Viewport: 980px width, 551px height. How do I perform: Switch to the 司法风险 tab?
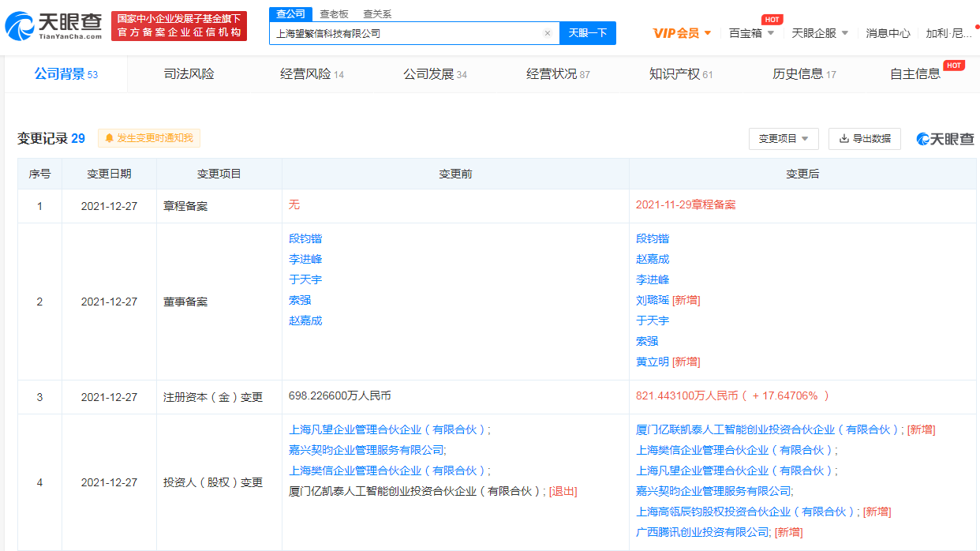189,74
